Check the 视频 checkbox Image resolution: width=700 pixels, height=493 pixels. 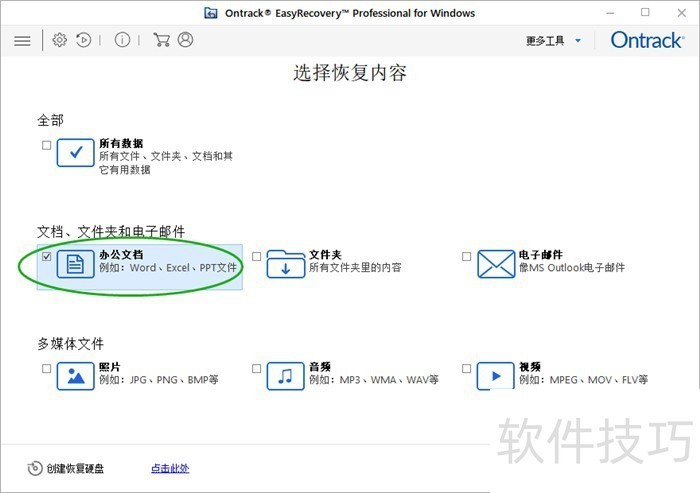click(x=467, y=368)
